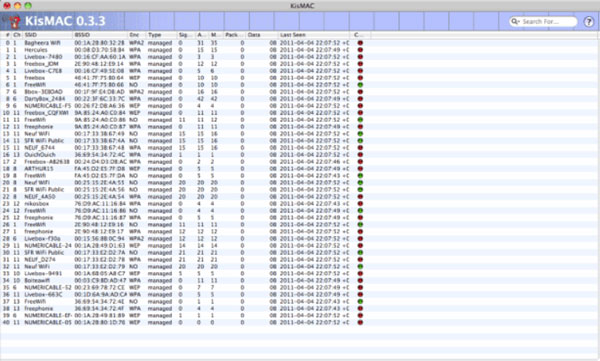600x361 pixels.
Task: Select the NEUF_4A50 SSID
Action: click(40, 196)
